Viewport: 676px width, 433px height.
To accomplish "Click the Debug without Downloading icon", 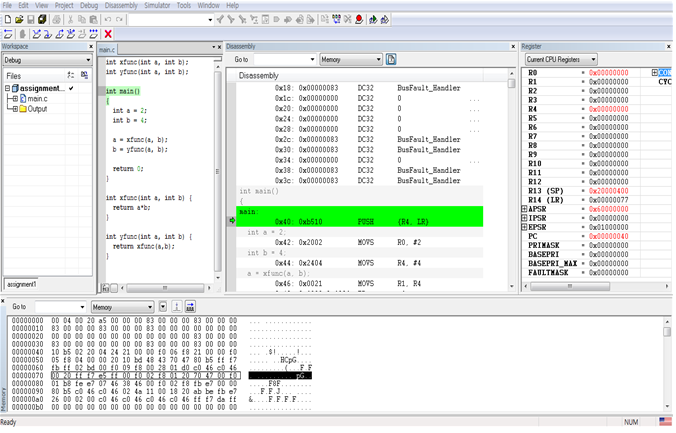I will coord(385,20).
